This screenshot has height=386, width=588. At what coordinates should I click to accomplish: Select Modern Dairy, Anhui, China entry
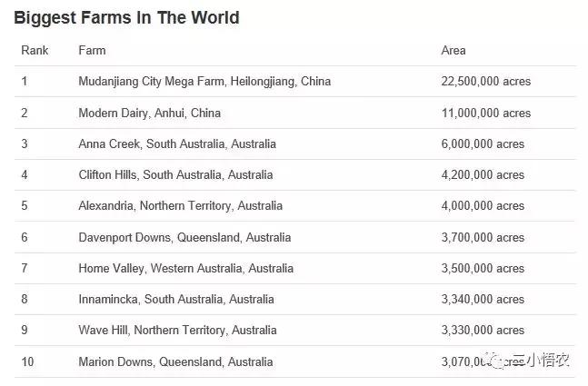149,114
